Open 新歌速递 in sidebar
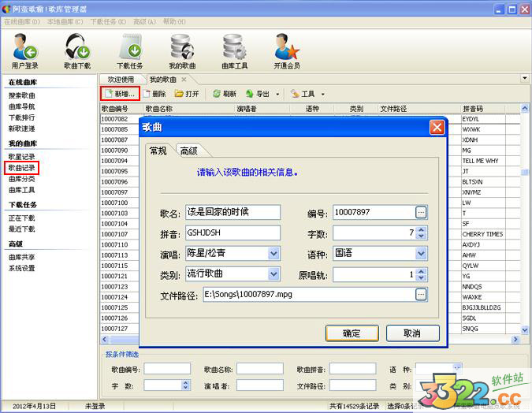532x413 pixels. 22,128
